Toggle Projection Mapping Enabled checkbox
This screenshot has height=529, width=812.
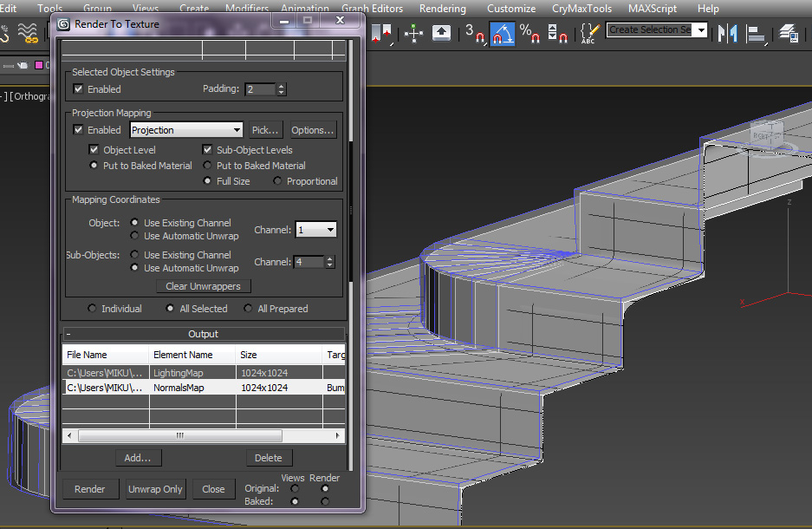[78, 129]
